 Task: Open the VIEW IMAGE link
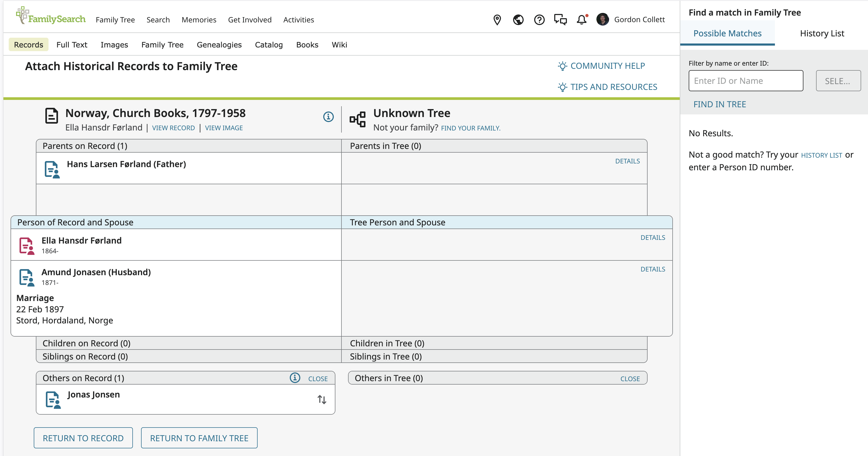tap(224, 128)
